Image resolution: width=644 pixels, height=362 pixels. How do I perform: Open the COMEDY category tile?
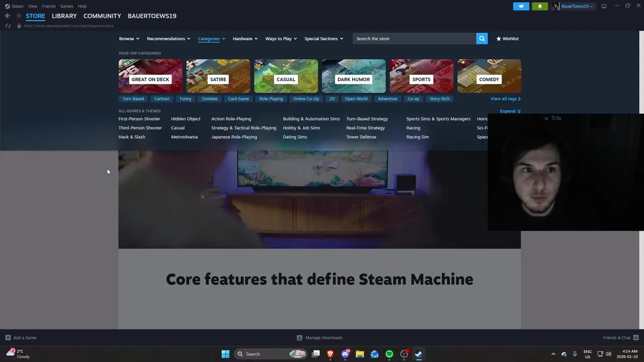(x=489, y=76)
